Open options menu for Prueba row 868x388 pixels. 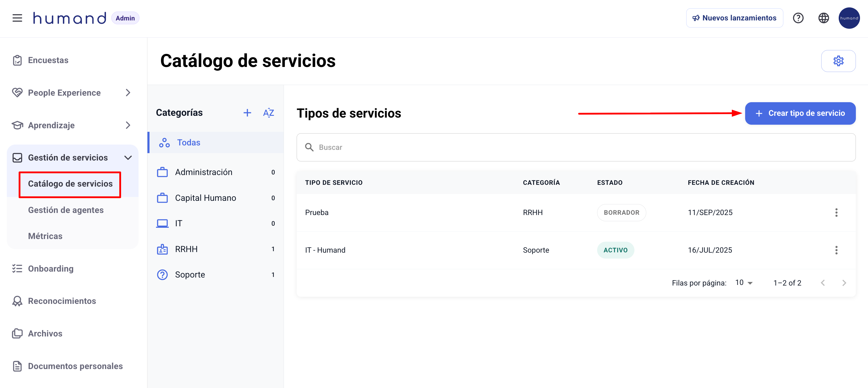tap(836, 212)
